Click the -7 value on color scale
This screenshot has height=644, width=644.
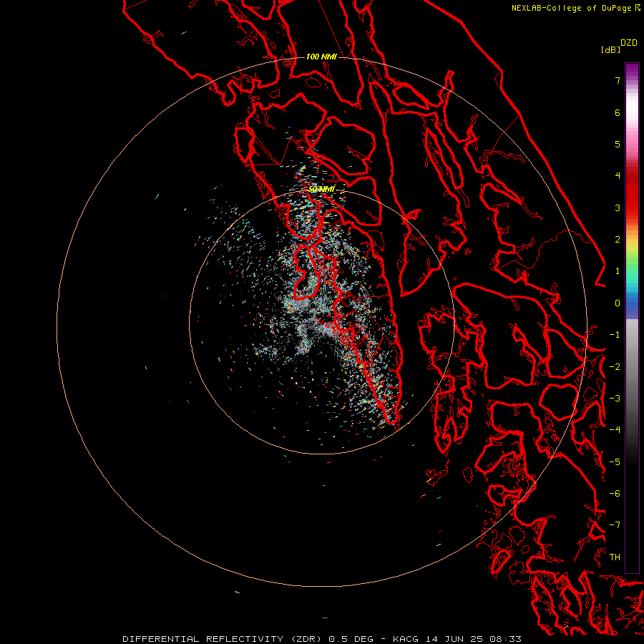coord(615,525)
